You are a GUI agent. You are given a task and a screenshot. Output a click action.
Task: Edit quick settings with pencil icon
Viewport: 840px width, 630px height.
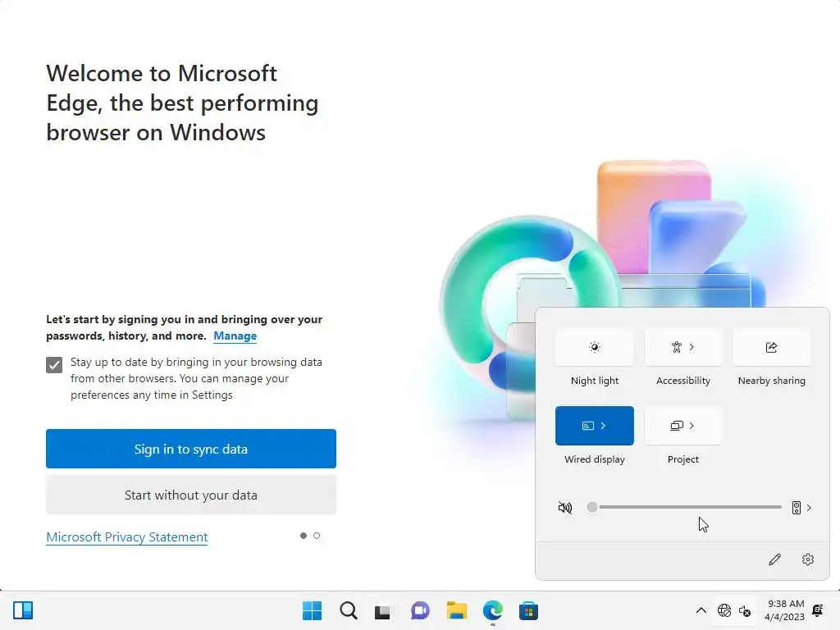pos(774,559)
